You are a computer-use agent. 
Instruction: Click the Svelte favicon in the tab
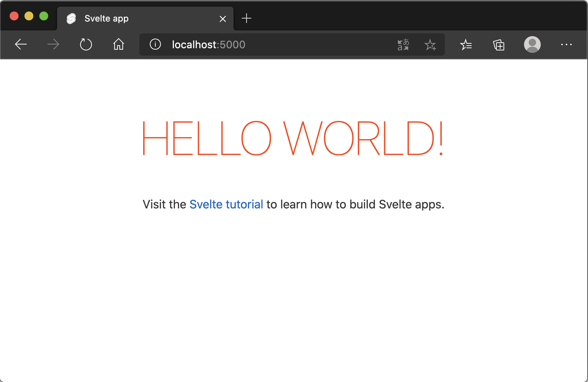point(71,19)
